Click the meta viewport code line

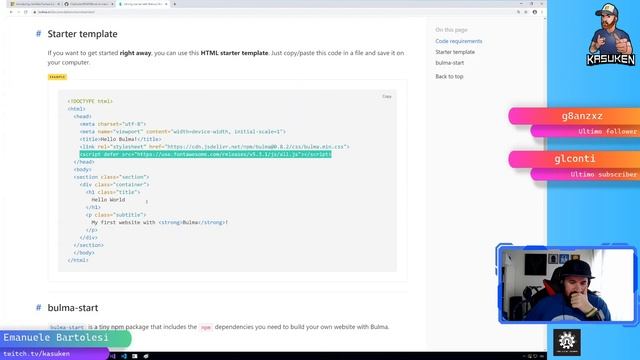[x=182, y=131]
